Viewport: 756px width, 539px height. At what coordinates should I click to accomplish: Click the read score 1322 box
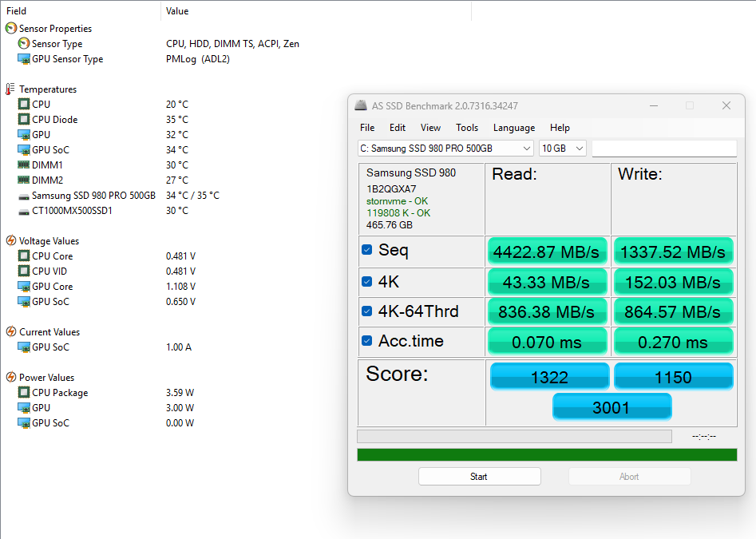550,377
